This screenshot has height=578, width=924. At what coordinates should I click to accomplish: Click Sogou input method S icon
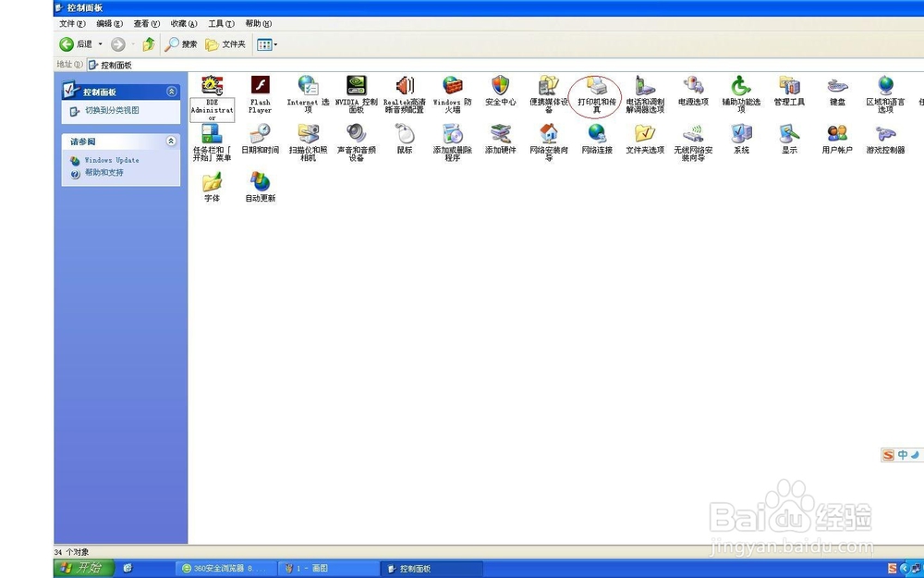pyautogui.click(x=888, y=455)
